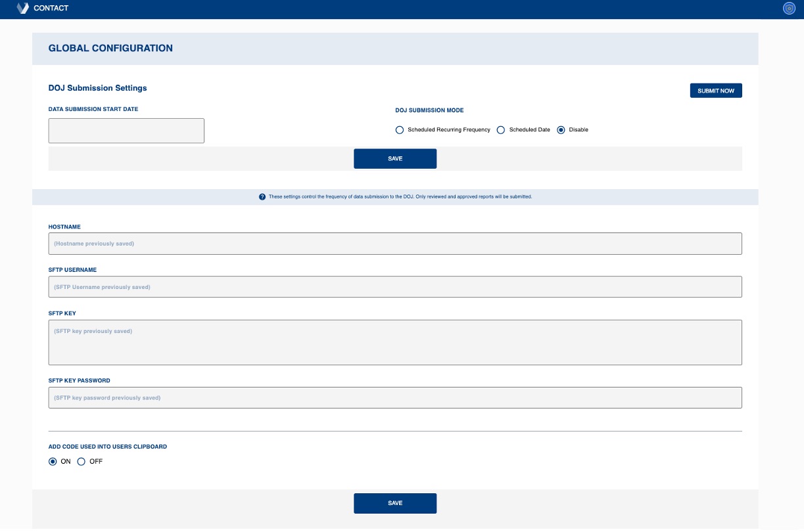Select Scheduled Date submission mode
Image resolution: width=804 pixels, height=532 pixels.
click(x=501, y=129)
